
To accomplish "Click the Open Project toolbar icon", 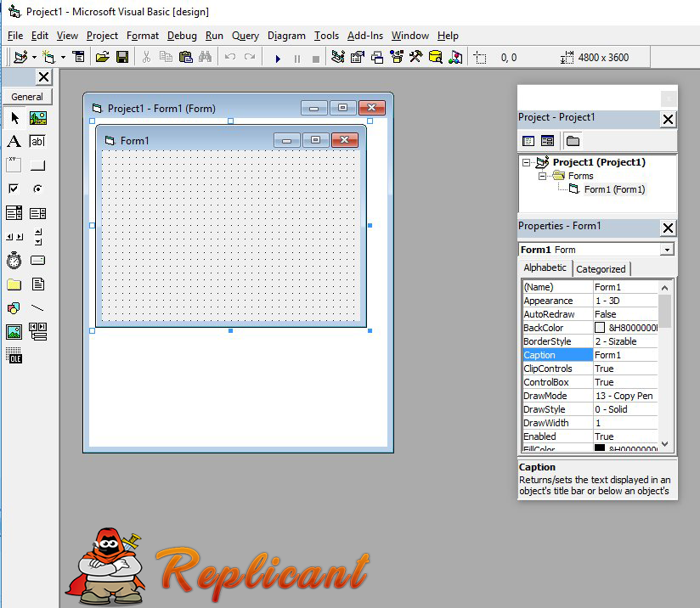I will [102, 57].
